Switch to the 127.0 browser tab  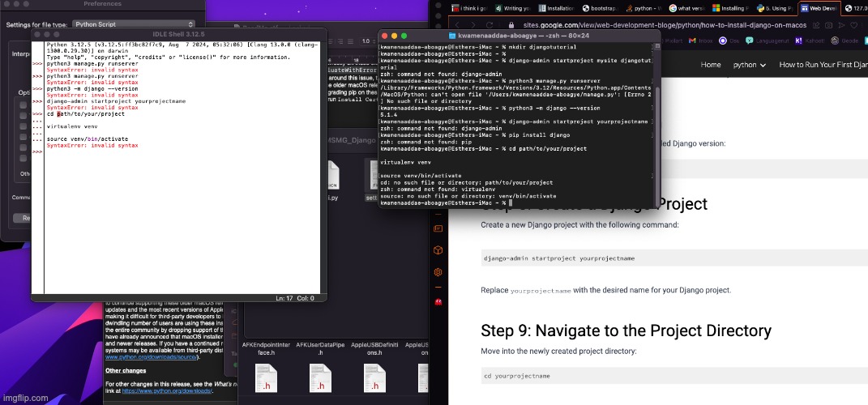(856, 8)
